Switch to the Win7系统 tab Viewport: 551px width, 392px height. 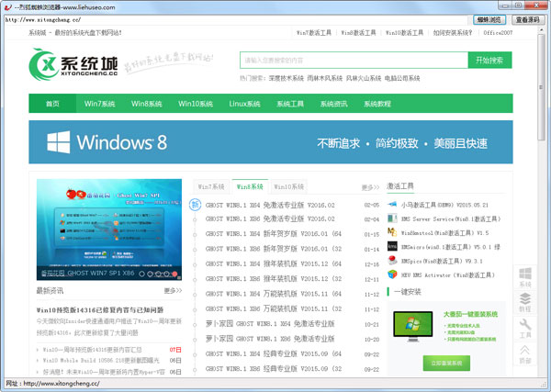[211, 186]
